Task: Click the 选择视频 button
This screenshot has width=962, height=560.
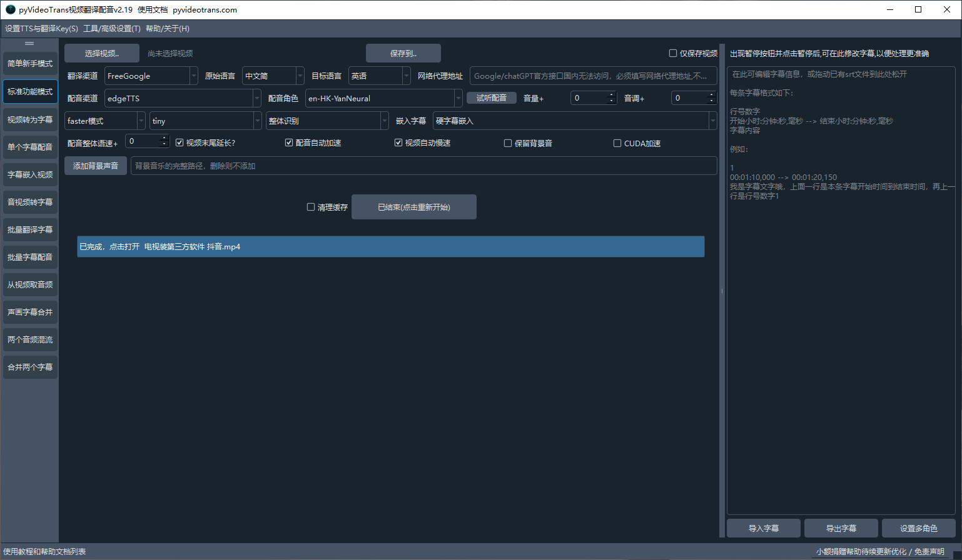Action: 102,54
